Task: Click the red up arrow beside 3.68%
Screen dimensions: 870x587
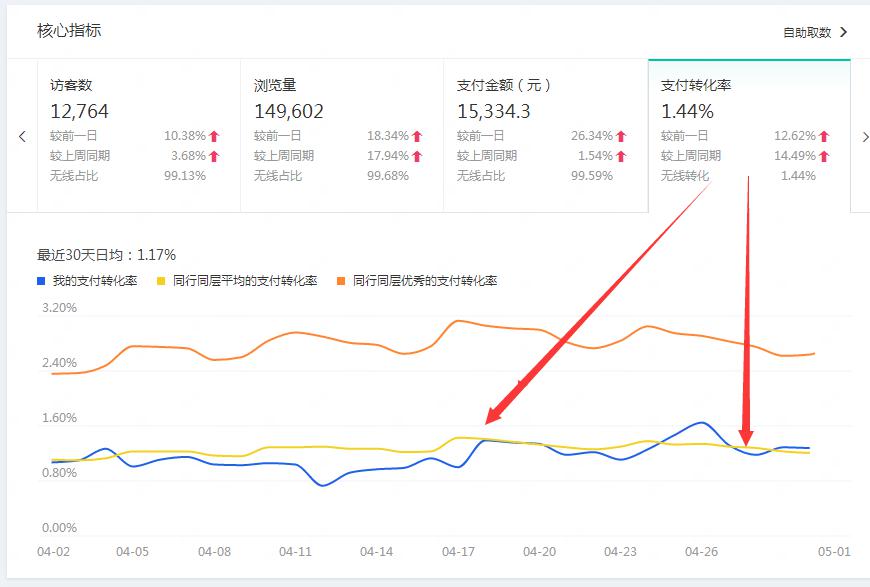Action: (x=214, y=156)
